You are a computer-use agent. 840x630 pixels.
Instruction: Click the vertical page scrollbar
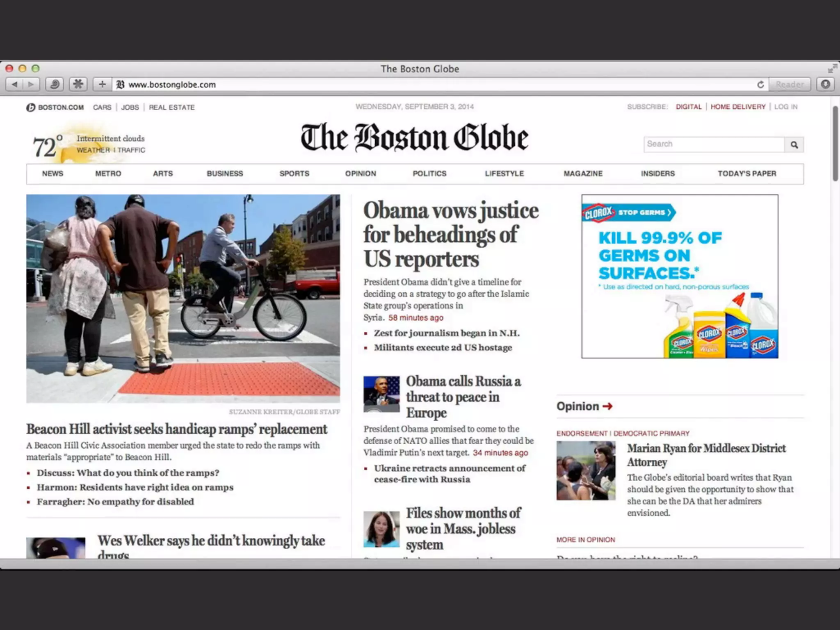tap(835, 144)
